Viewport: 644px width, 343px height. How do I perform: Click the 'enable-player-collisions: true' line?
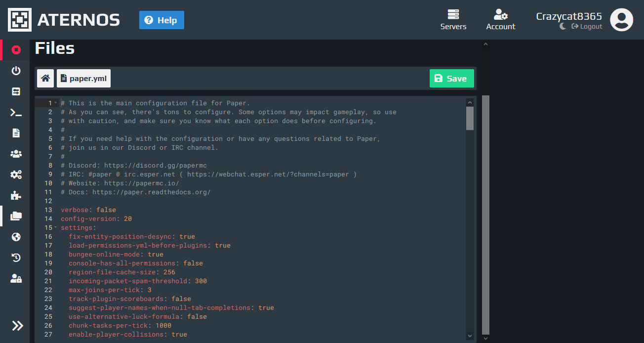pyautogui.click(x=128, y=334)
